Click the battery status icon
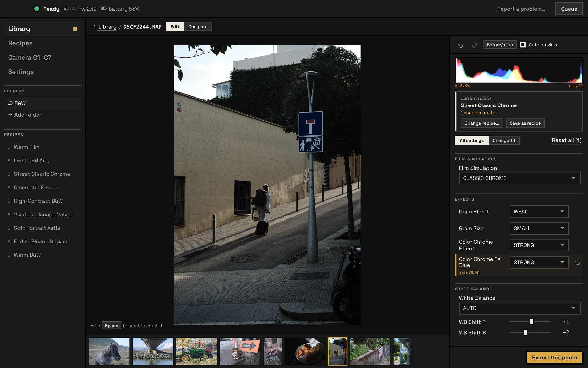This screenshot has height=368, width=588. pos(104,9)
